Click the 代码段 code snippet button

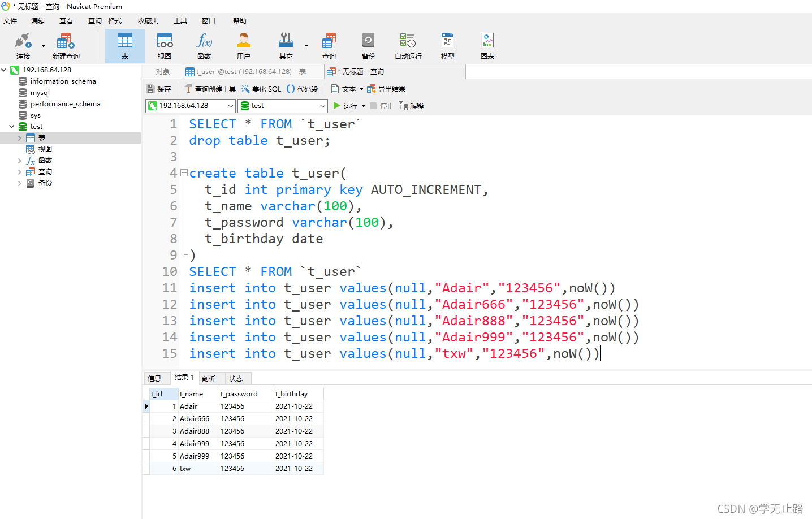[x=302, y=89]
